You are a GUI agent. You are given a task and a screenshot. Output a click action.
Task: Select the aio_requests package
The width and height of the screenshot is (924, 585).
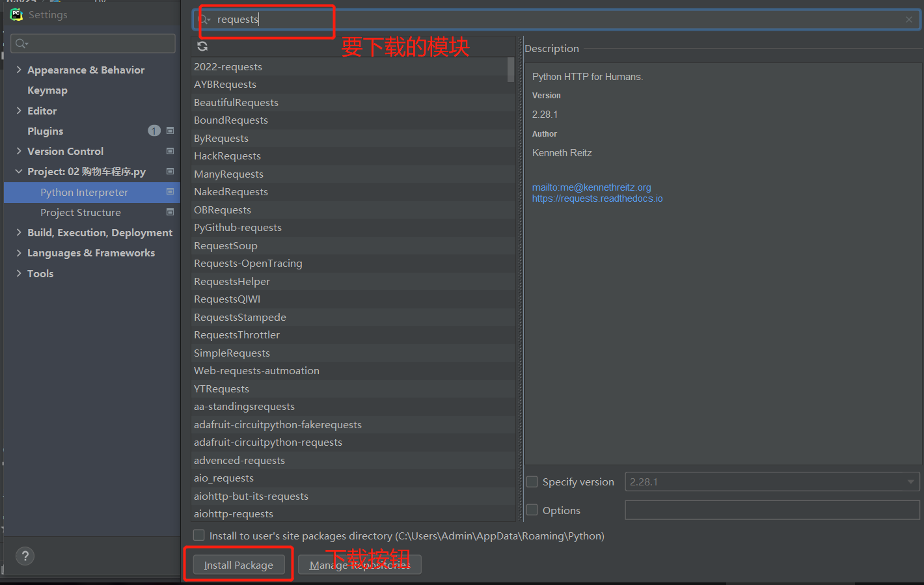(353, 478)
